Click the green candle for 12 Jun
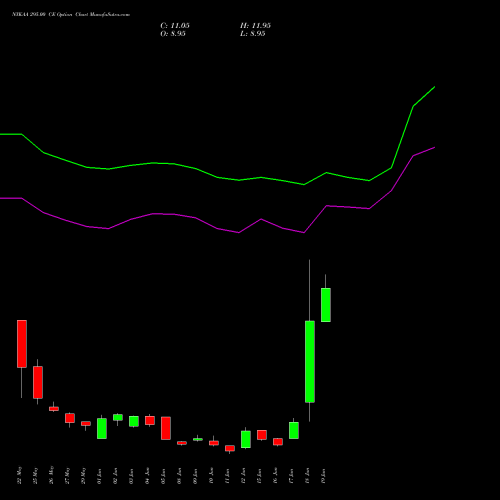Image resolution: width=500 pixels, height=500 pixels. 246,439
